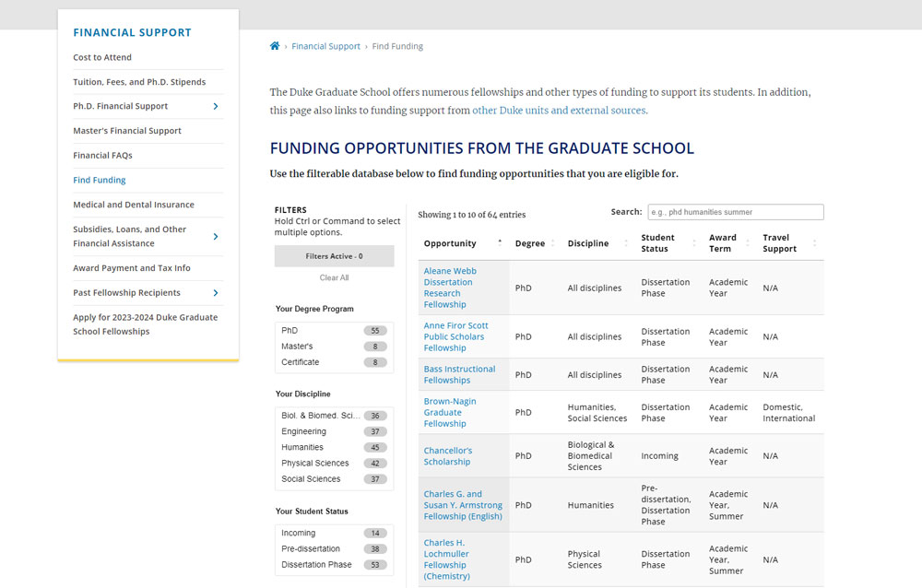Filter degree program by Master's

334,347
